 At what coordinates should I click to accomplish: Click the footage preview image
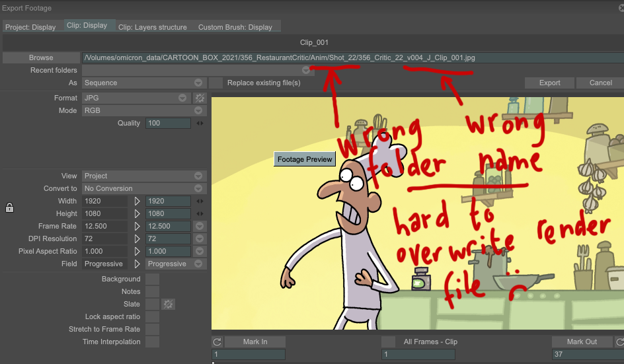(418, 213)
